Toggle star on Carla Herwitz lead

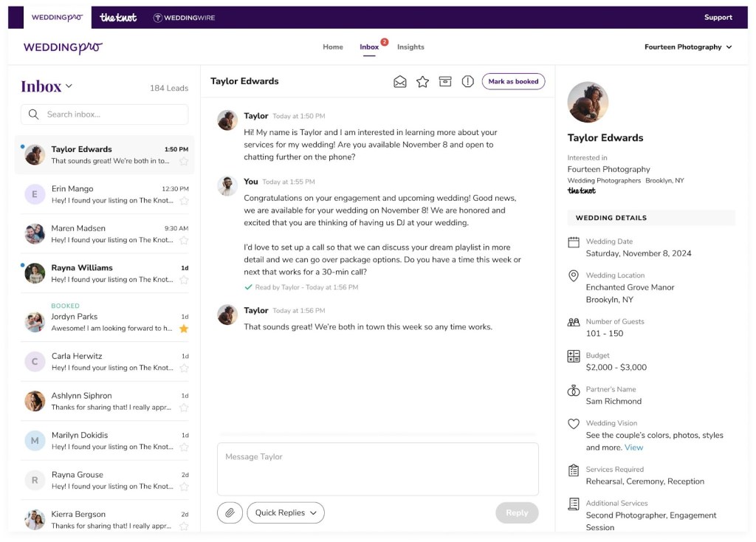(184, 368)
